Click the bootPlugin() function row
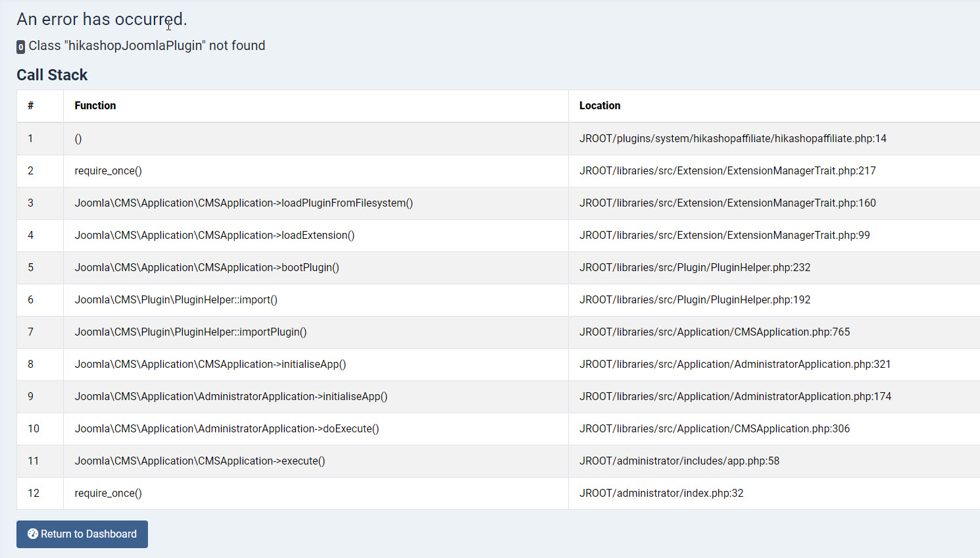The width and height of the screenshot is (980, 558). [x=207, y=268]
